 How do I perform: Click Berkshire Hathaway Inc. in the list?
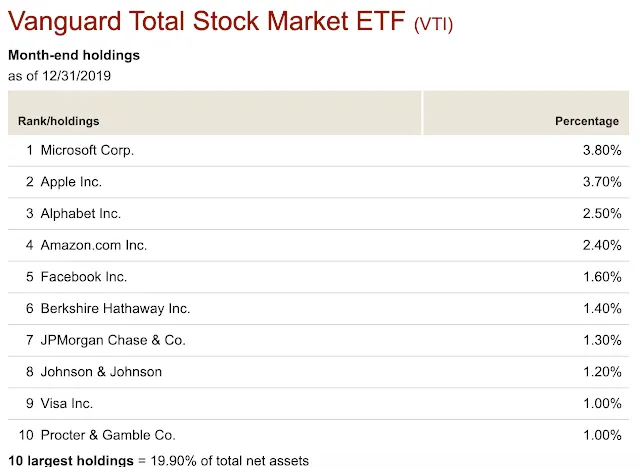point(115,309)
